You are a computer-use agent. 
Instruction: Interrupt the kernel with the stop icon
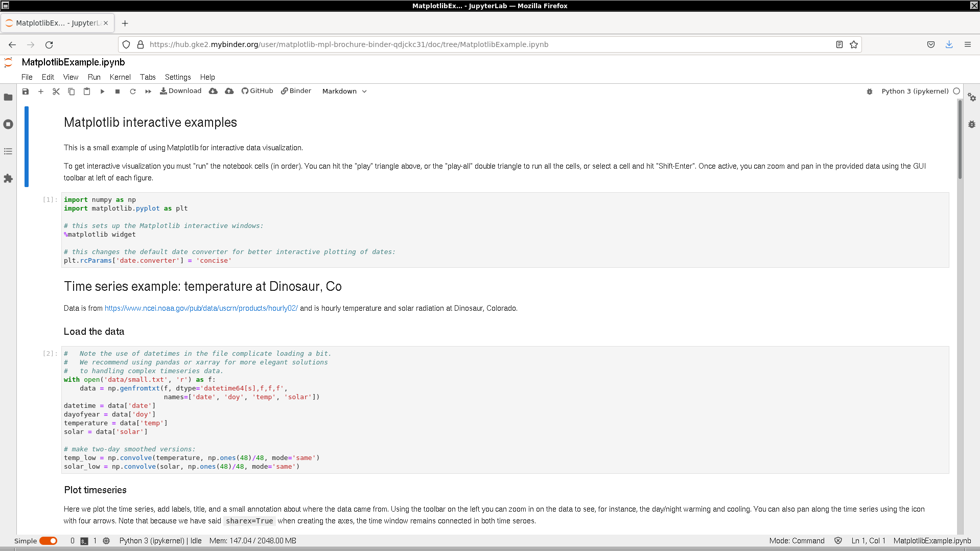118,91
